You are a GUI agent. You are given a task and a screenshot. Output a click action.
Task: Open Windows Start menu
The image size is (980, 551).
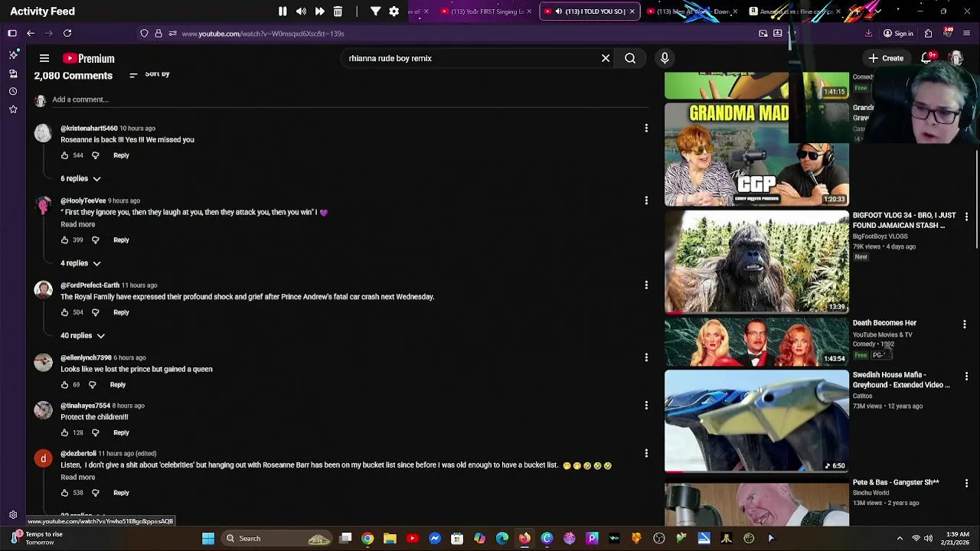coord(207,539)
